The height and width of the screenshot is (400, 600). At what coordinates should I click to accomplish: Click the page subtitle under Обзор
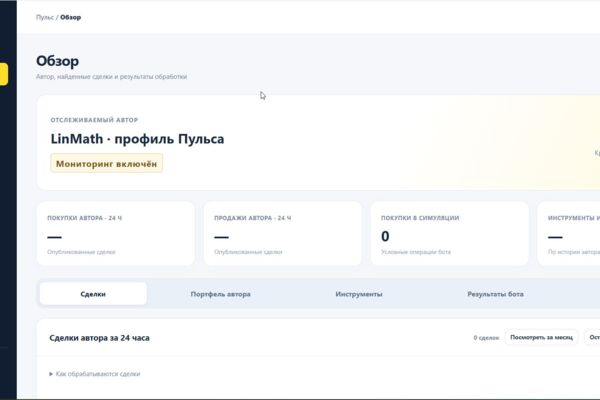111,77
